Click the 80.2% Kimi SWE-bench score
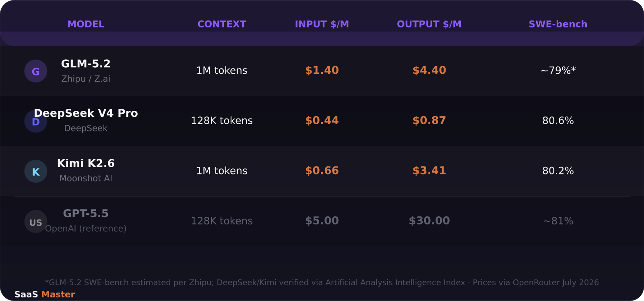Screen dimensions: 644x301 [x=558, y=171]
